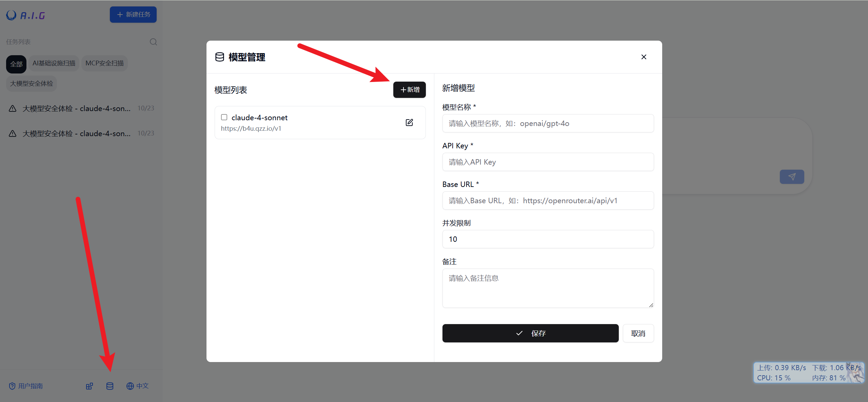Image resolution: width=868 pixels, height=402 pixels.
Task: Open the plugins grid icon in sidebar
Action: click(x=90, y=386)
